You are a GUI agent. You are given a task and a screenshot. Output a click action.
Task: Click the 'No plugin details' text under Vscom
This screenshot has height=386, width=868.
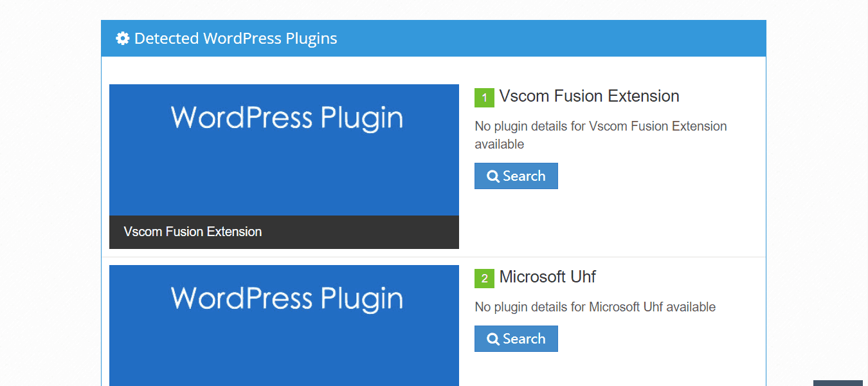(x=601, y=134)
